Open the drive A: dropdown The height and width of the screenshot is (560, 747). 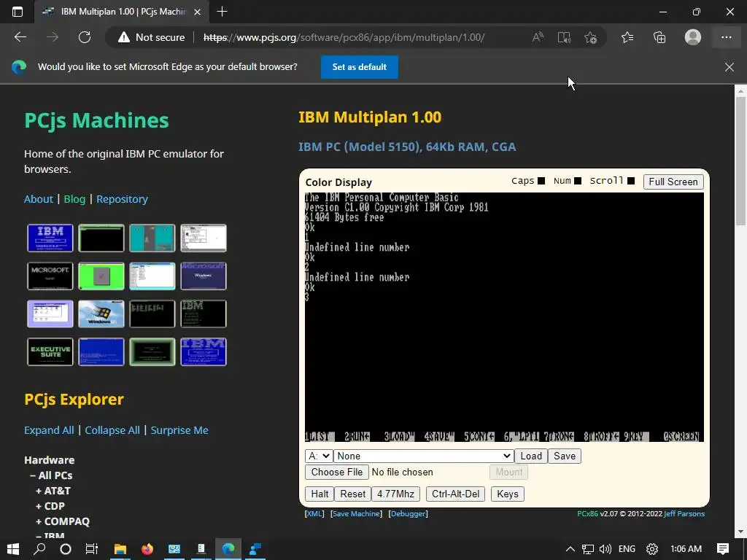[319, 456]
